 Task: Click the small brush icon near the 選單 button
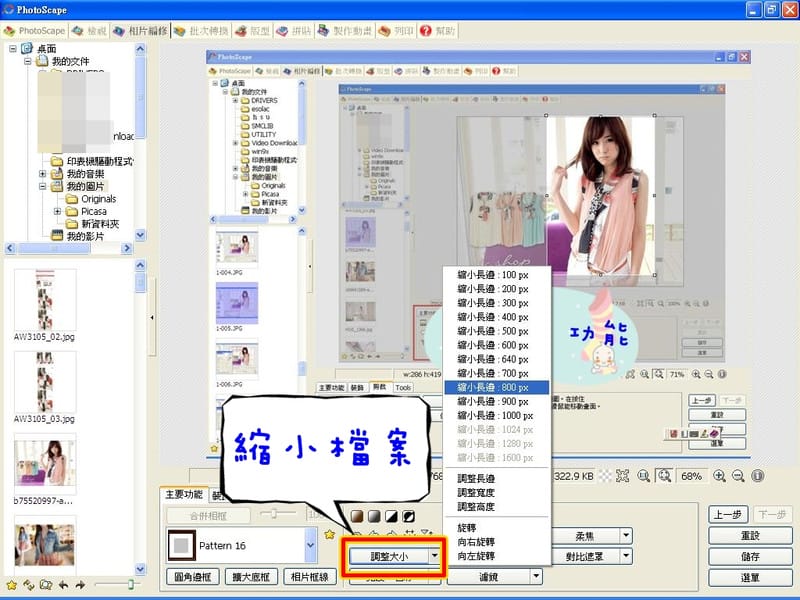704,433
